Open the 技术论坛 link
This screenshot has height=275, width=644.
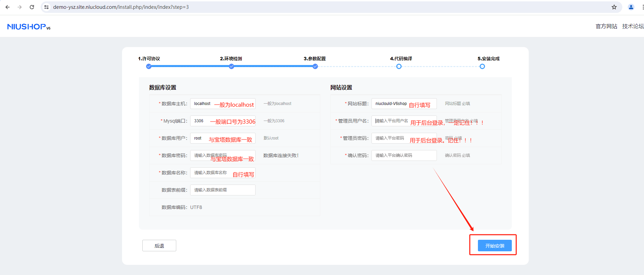632,26
